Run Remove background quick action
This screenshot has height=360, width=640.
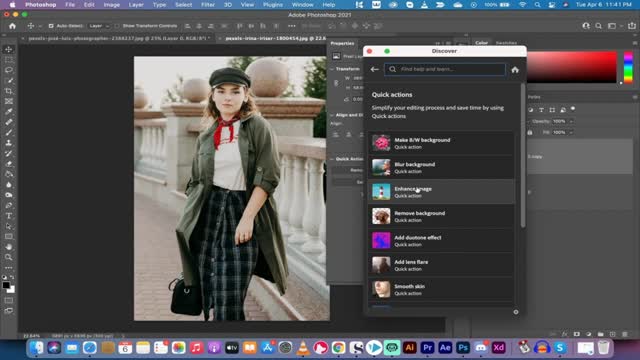pyautogui.click(x=441, y=216)
